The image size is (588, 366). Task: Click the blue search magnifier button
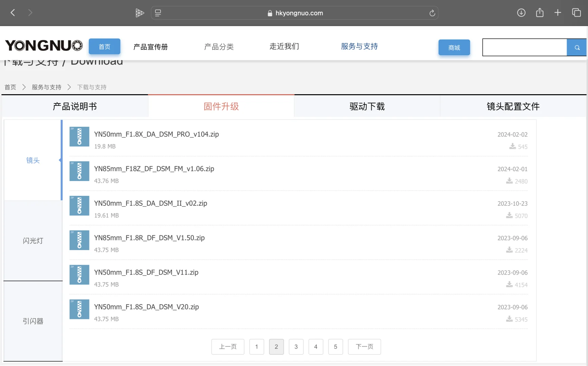point(577,47)
